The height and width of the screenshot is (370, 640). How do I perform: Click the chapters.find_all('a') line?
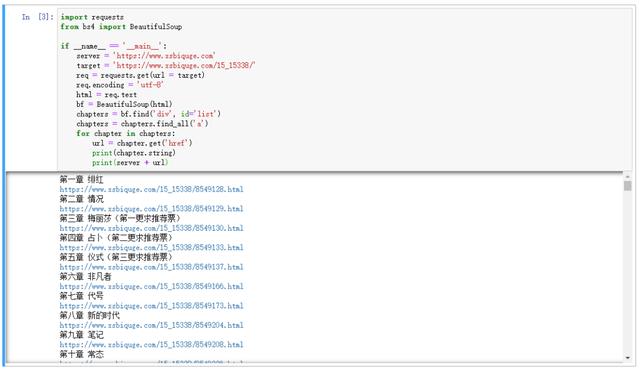pyautogui.click(x=142, y=124)
